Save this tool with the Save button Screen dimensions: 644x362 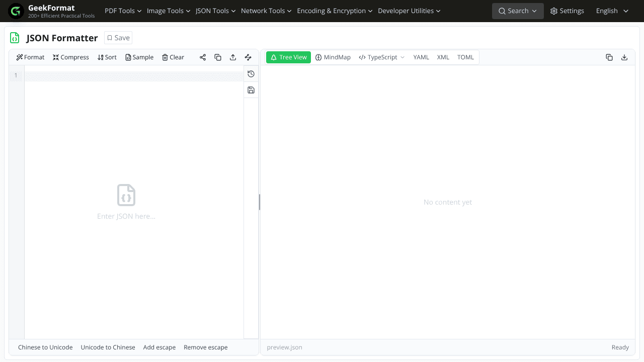tap(118, 38)
